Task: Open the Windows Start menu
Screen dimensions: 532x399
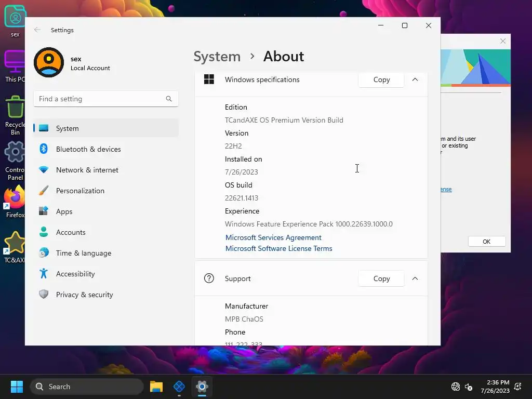Action: click(x=17, y=387)
